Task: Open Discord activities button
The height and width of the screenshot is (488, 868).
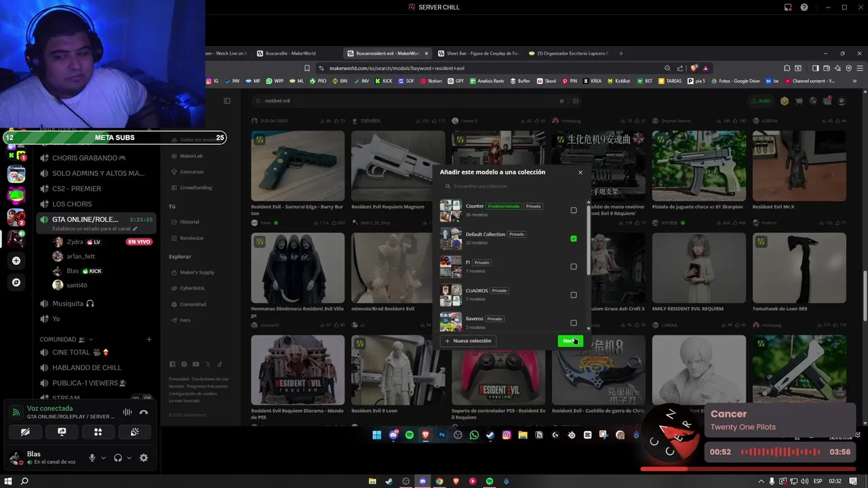Action: tap(98, 432)
